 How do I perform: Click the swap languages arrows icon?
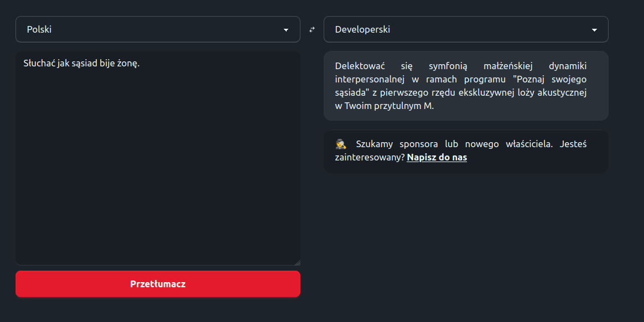pos(311,30)
